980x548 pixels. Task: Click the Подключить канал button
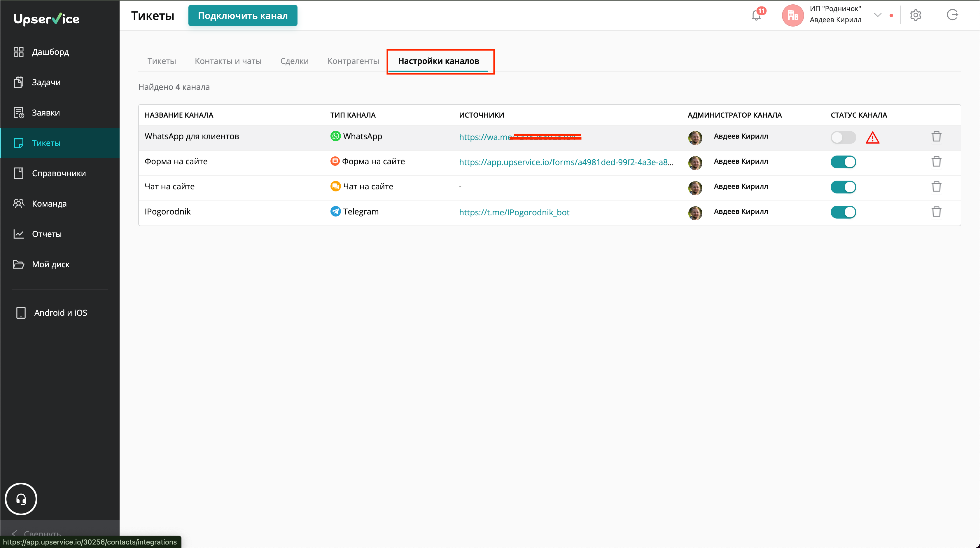[243, 15]
